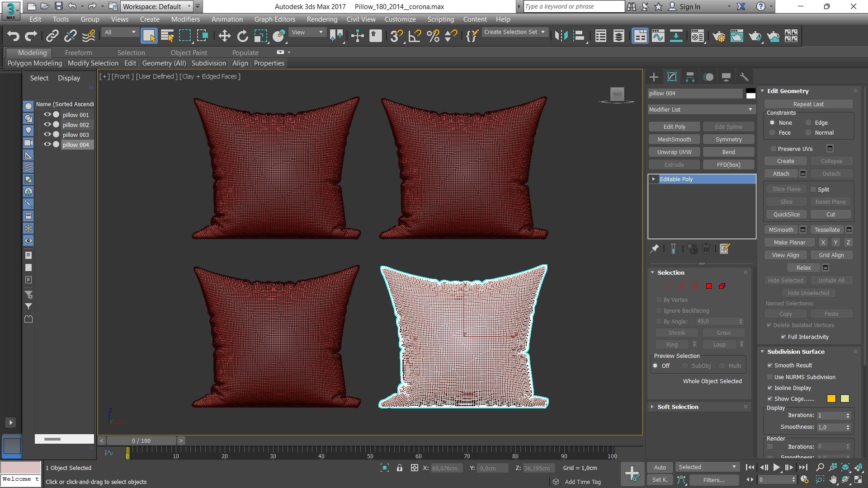Switch to the Freeform ribbon tab
This screenshot has width=868, height=488.
coord(78,53)
